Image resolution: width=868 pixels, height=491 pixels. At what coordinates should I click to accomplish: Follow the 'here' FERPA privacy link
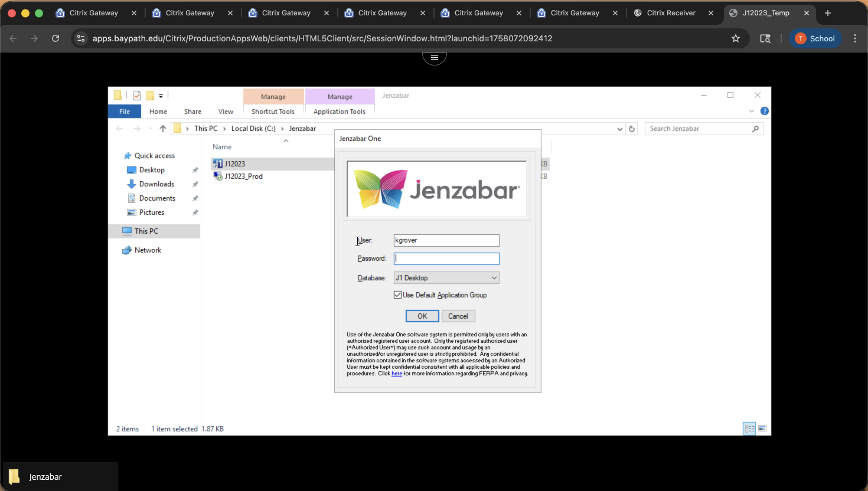coord(397,374)
